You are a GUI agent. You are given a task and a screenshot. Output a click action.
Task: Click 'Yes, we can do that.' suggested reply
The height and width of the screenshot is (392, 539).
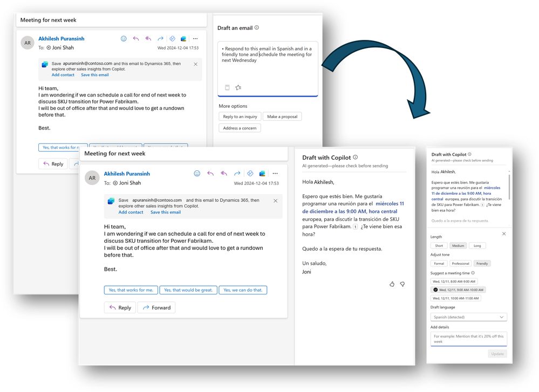243,290
